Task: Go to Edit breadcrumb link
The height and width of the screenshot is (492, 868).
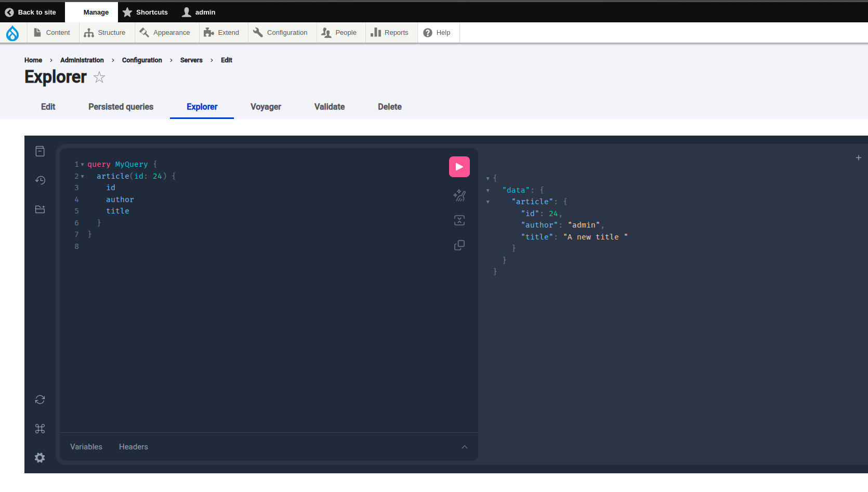Action: coord(227,60)
